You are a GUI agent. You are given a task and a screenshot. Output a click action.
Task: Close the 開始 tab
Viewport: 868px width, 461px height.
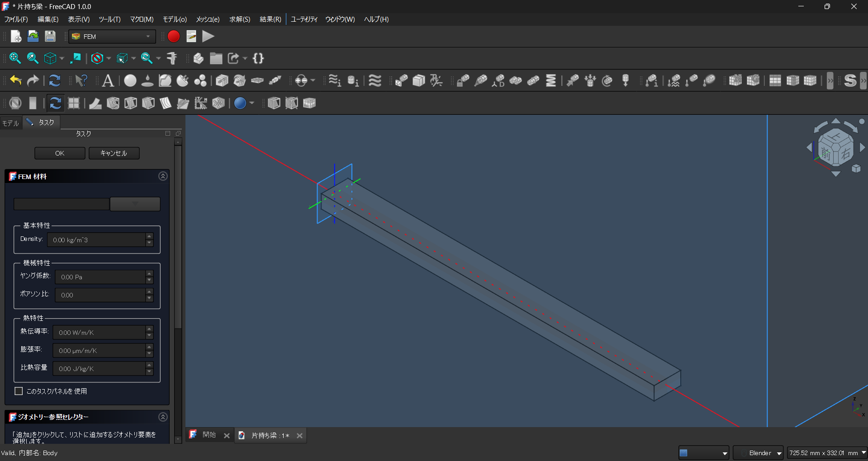tap(227, 436)
